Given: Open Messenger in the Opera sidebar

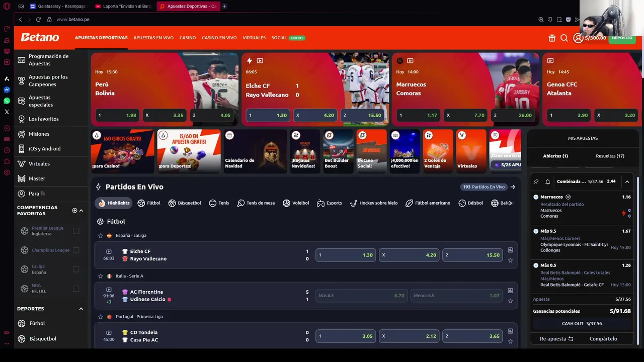Looking at the screenshot, I should coord(7,89).
